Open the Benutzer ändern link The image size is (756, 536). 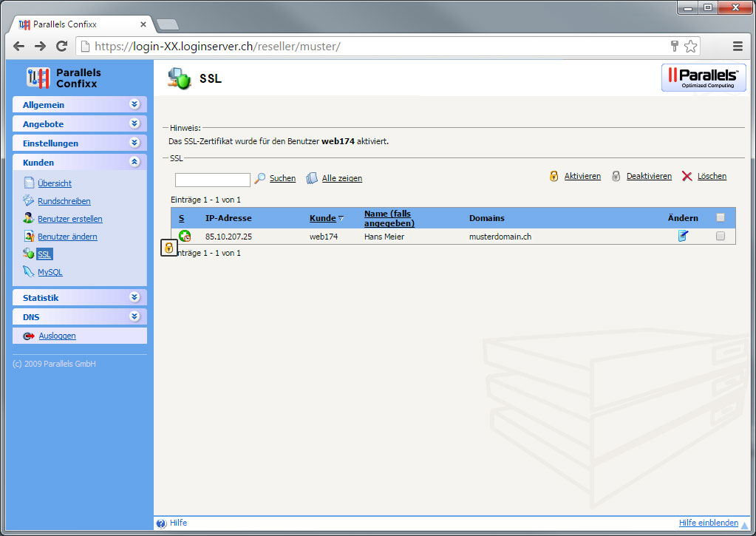coord(67,237)
